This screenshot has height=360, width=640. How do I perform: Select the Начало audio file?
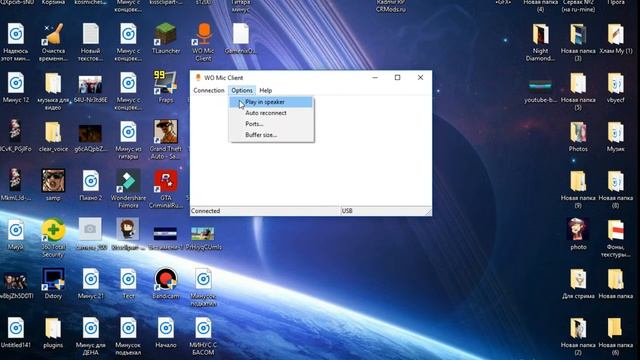pos(166,333)
